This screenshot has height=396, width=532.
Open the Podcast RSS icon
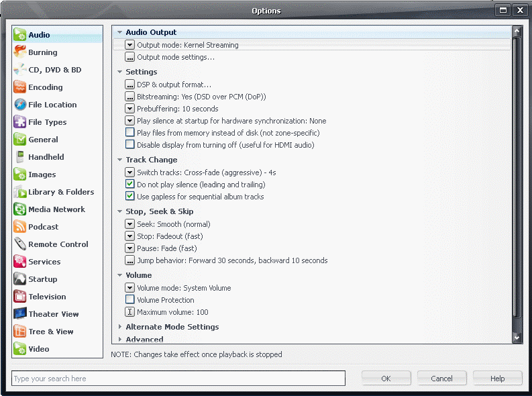coord(19,227)
